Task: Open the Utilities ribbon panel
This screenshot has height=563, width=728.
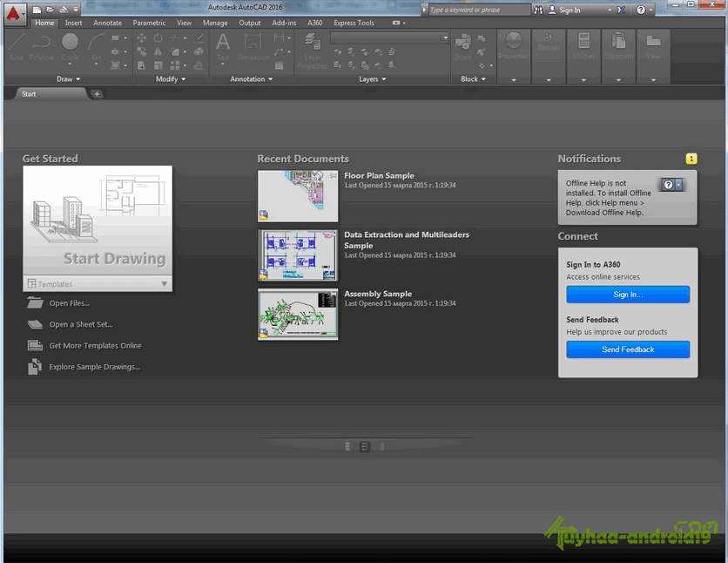Action: click(x=583, y=56)
